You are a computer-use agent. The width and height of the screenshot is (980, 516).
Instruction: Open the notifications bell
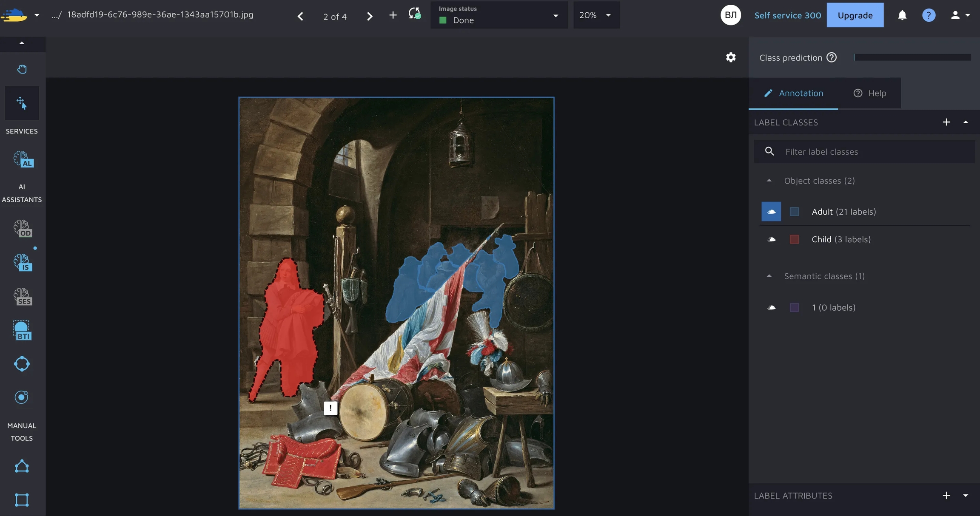902,15
